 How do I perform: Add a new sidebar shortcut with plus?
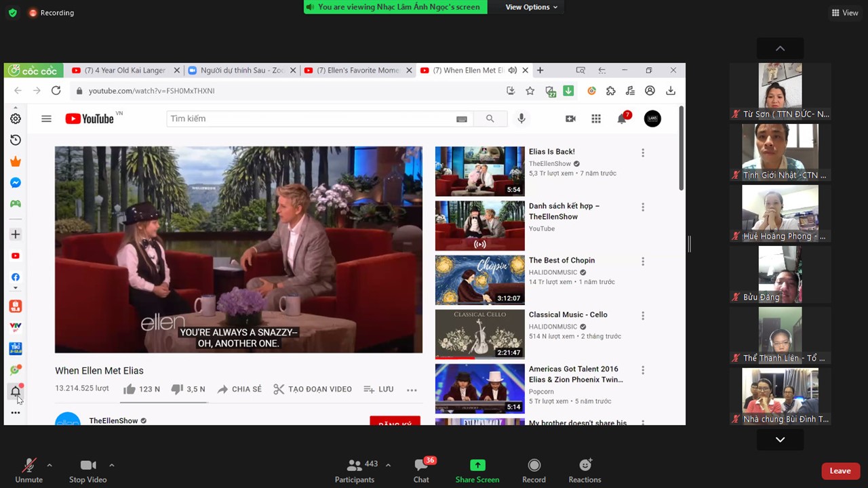(16, 235)
